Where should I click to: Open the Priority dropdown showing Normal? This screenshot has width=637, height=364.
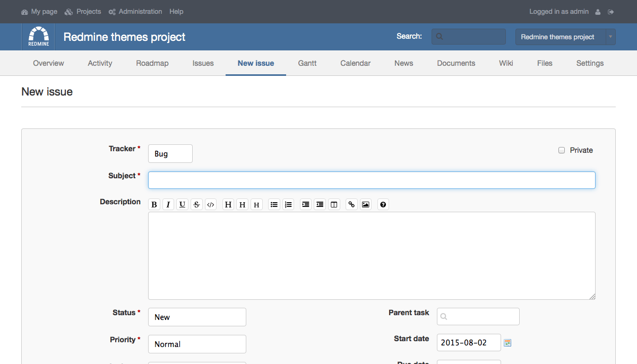pos(197,344)
